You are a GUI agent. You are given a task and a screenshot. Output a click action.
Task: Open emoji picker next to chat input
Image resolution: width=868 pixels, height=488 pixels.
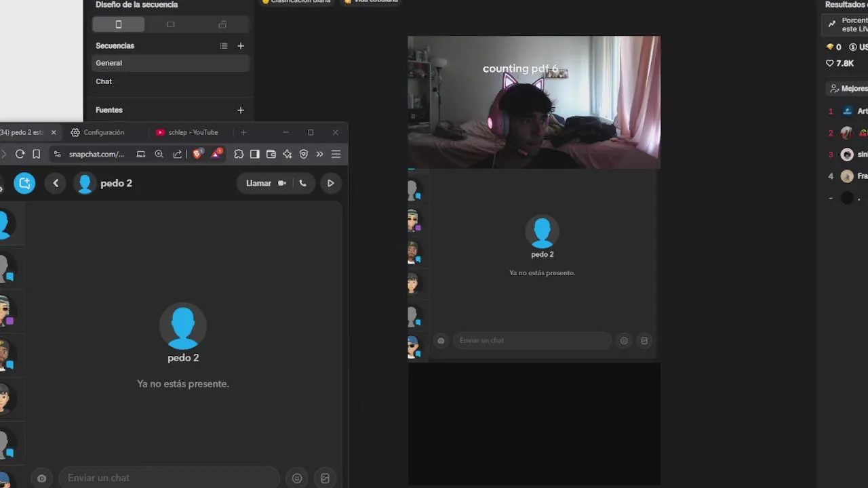click(x=297, y=478)
